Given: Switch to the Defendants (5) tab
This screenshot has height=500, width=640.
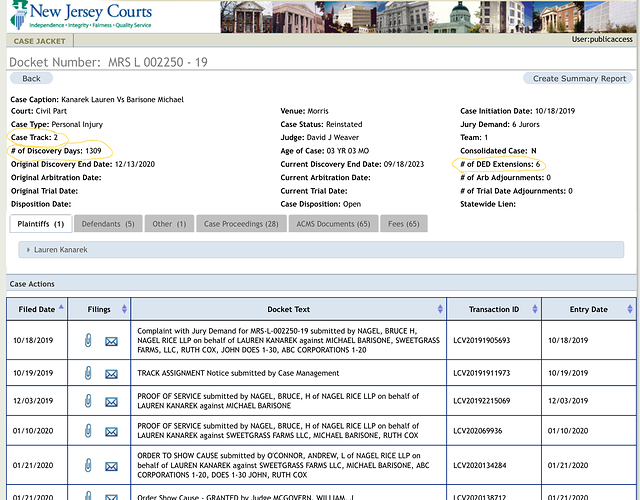Looking at the screenshot, I should 108,224.
